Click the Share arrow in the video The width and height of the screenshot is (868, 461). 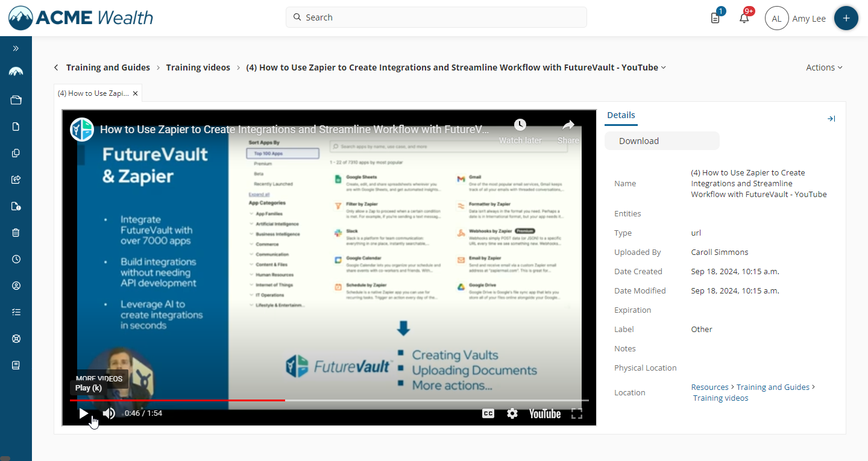(568, 131)
